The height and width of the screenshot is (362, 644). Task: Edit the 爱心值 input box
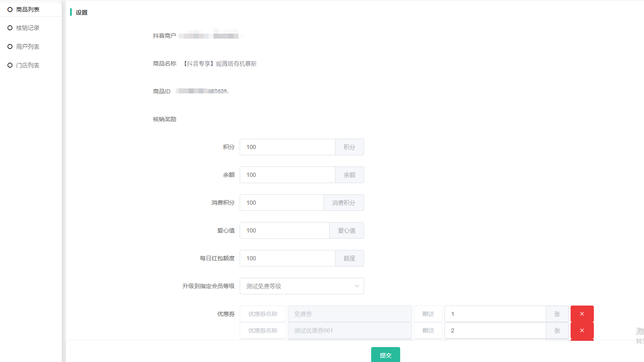[284, 230]
